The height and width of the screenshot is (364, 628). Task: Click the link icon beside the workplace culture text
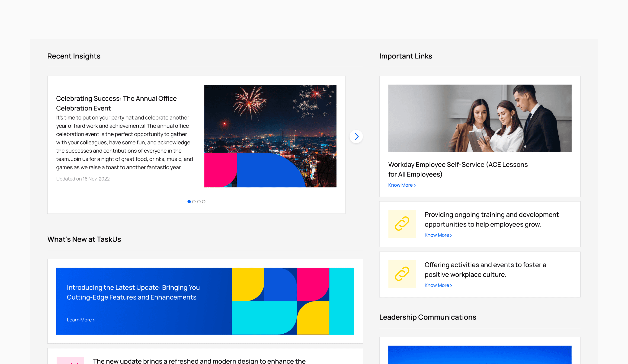(402, 274)
